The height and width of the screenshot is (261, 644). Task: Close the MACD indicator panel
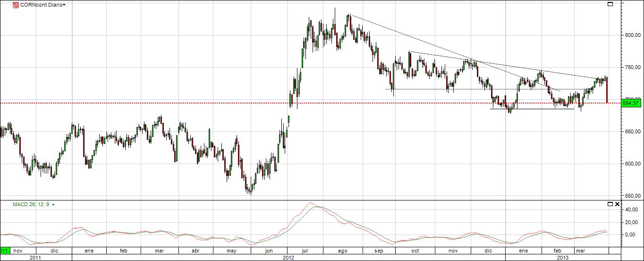[617, 204]
